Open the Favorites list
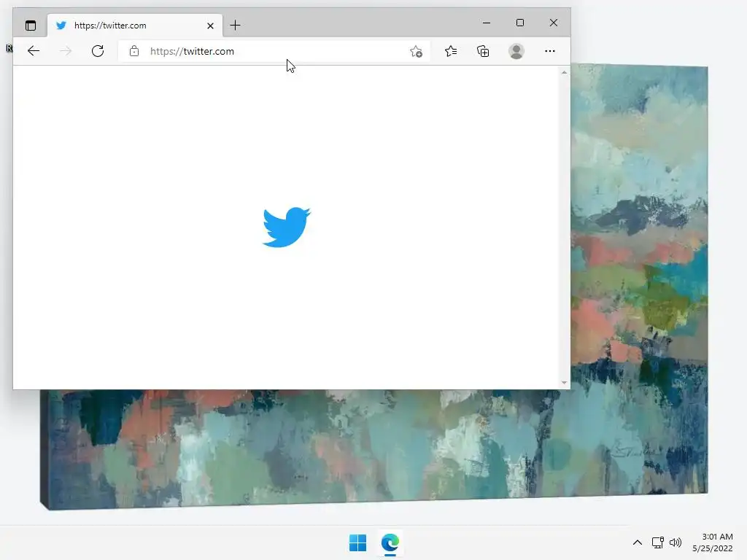Screen dimensions: 747x560 [x=451, y=51]
